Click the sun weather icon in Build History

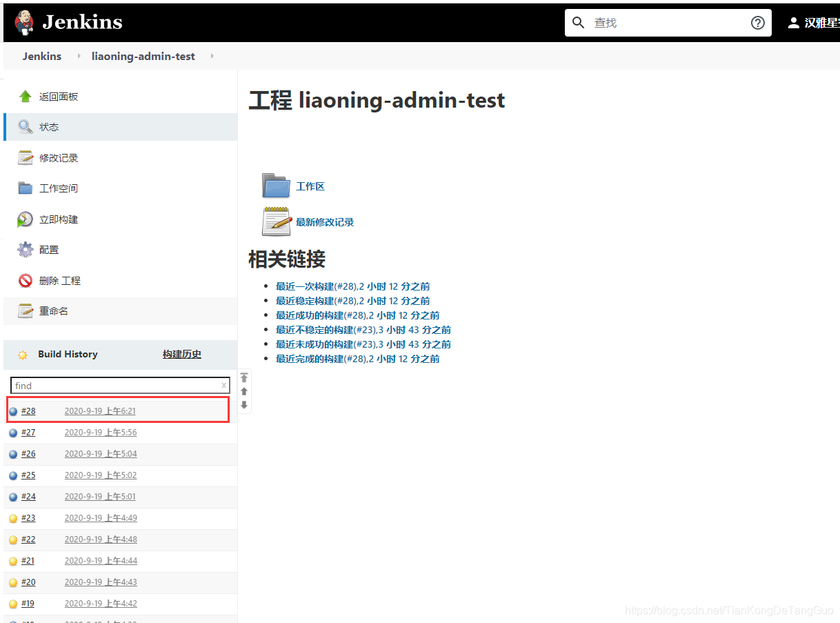(23, 355)
